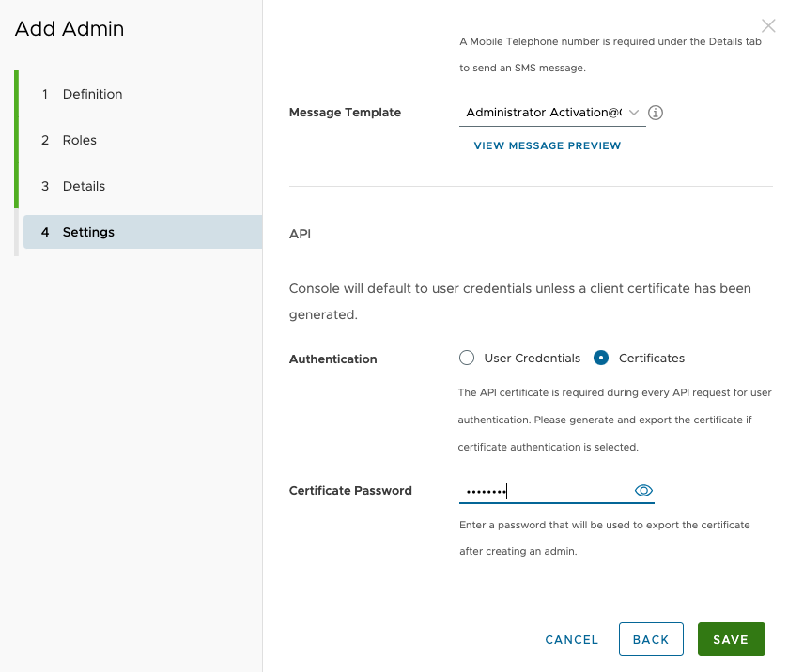Click the SAVE button

tap(731, 639)
